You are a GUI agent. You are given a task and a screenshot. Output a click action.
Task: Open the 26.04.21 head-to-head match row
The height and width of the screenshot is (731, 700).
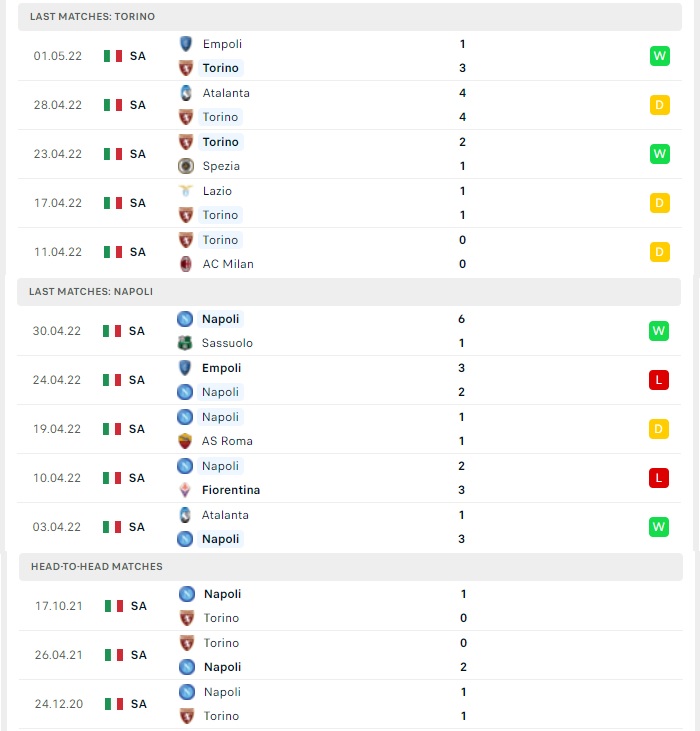tap(350, 655)
